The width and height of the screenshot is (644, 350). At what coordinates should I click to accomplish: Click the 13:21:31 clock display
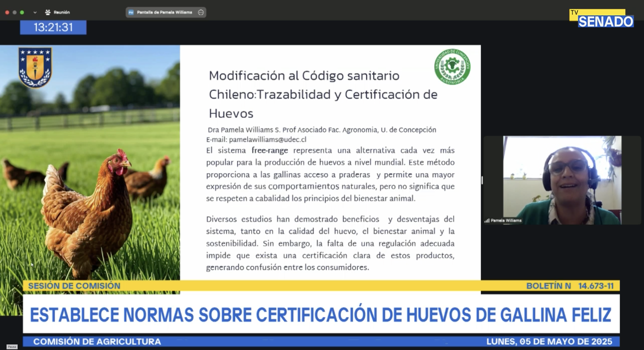point(53,27)
